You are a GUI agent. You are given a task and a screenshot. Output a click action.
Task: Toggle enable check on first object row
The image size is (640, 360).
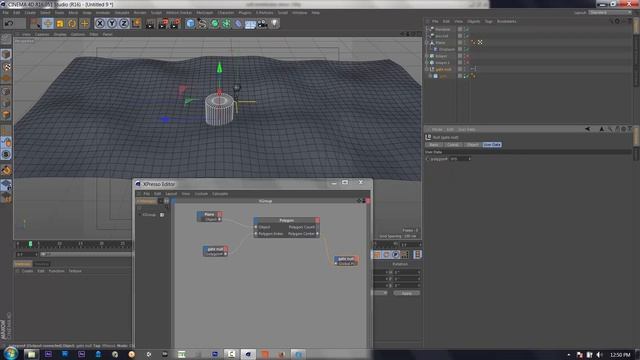click(x=467, y=29)
